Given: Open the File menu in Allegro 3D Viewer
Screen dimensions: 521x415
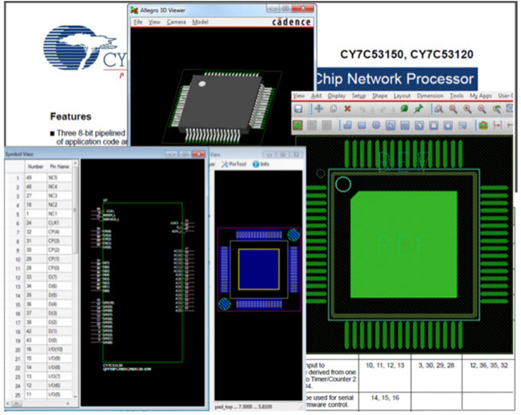Looking at the screenshot, I should click(138, 22).
